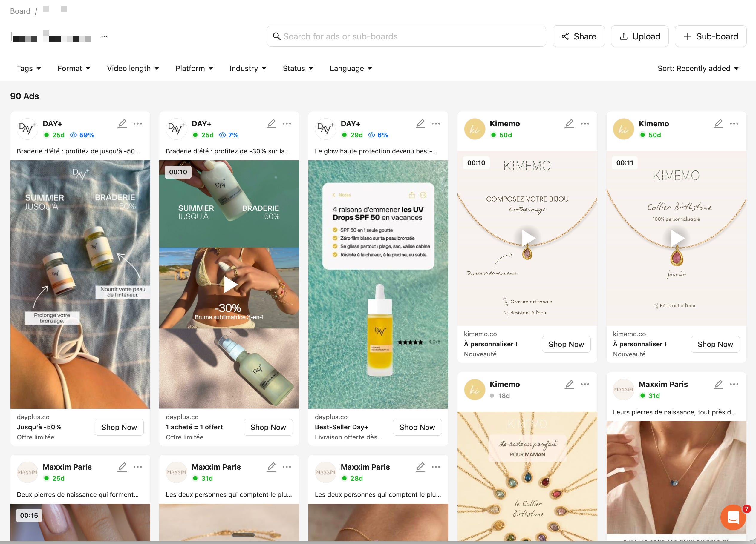This screenshot has height=544, width=756.
Task: Open more options on the DAY+ 29d ad
Action: tap(436, 124)
